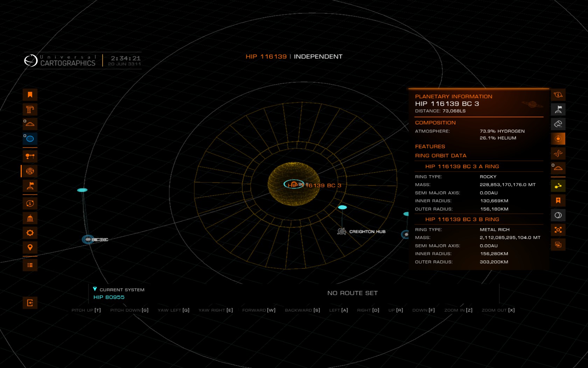Click the FORWARD [W] control hint
This screenshot has width=588, height=368.
click(259, 310)
